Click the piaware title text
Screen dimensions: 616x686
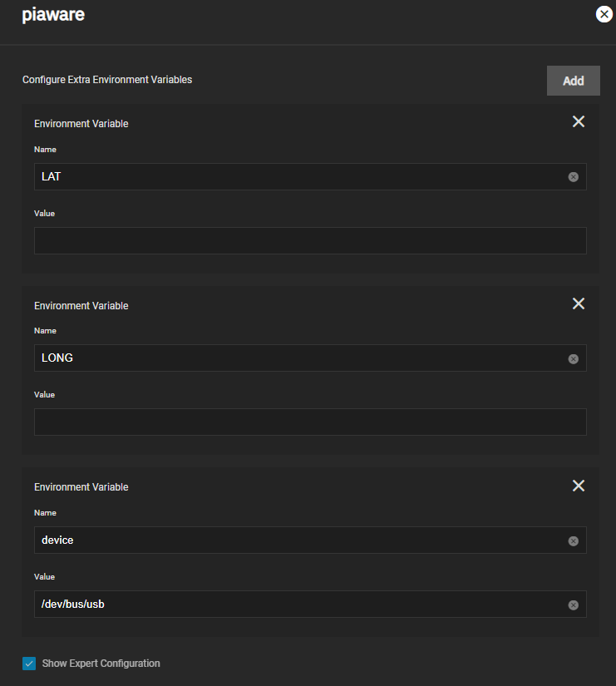[x=53, y=15]
